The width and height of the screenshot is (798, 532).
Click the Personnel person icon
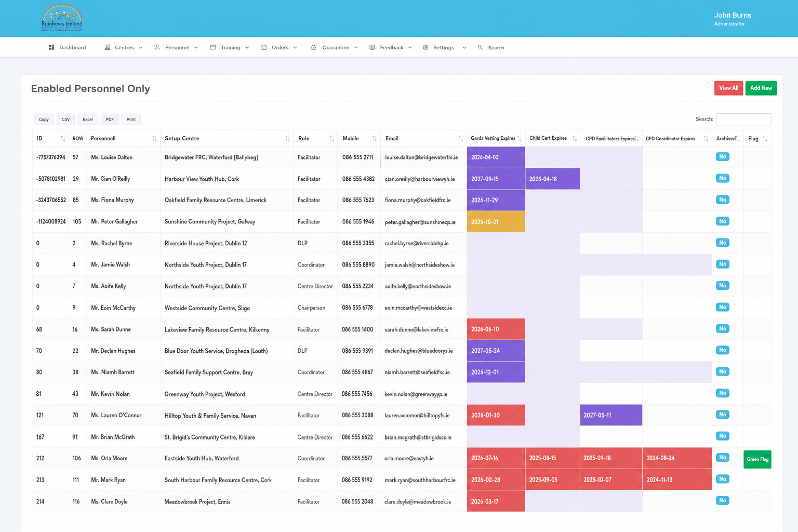tap(157, 47)
